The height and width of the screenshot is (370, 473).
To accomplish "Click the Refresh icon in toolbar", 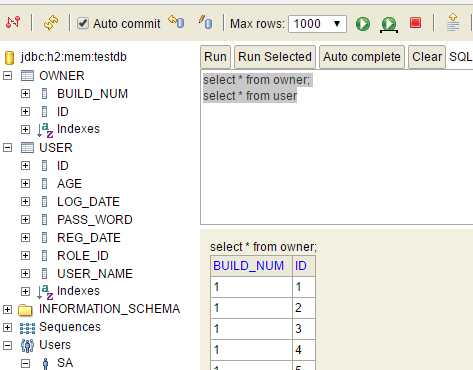I will (51, 23).
